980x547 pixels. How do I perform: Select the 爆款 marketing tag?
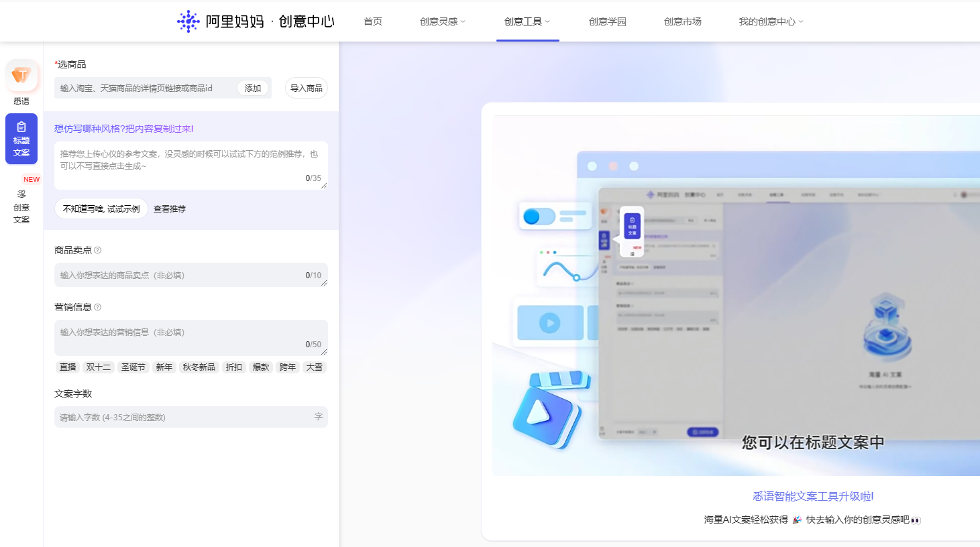(x=261, y=367)
